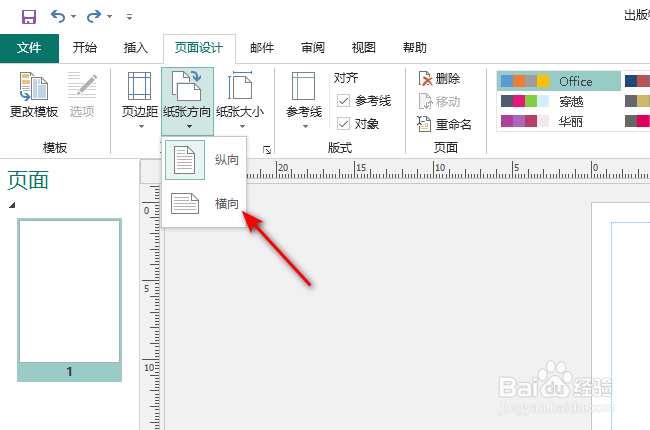This screenshot has width=650, height=430.
Task: Switch to the 开始 tab
Action: pos(85,48)
